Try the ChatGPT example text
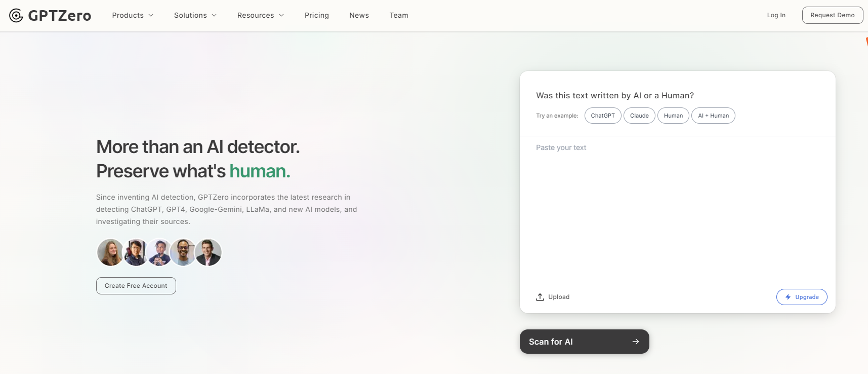This screenshot has width=868, height=374. [x=603, y=116]
